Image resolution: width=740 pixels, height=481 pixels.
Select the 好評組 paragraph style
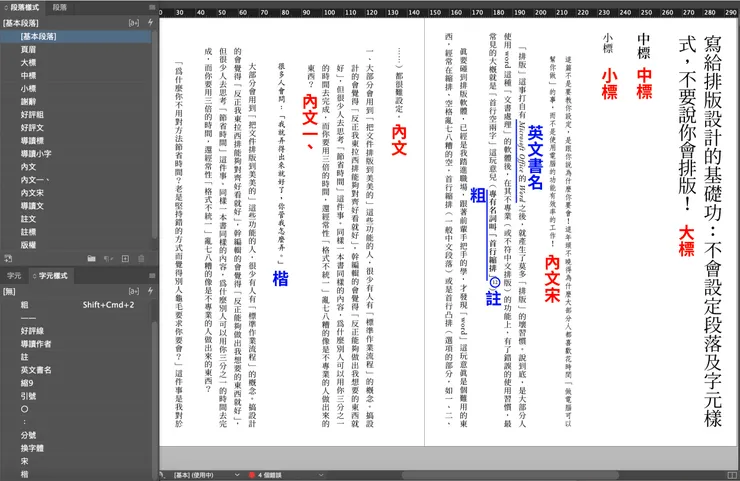pos(76,115)
